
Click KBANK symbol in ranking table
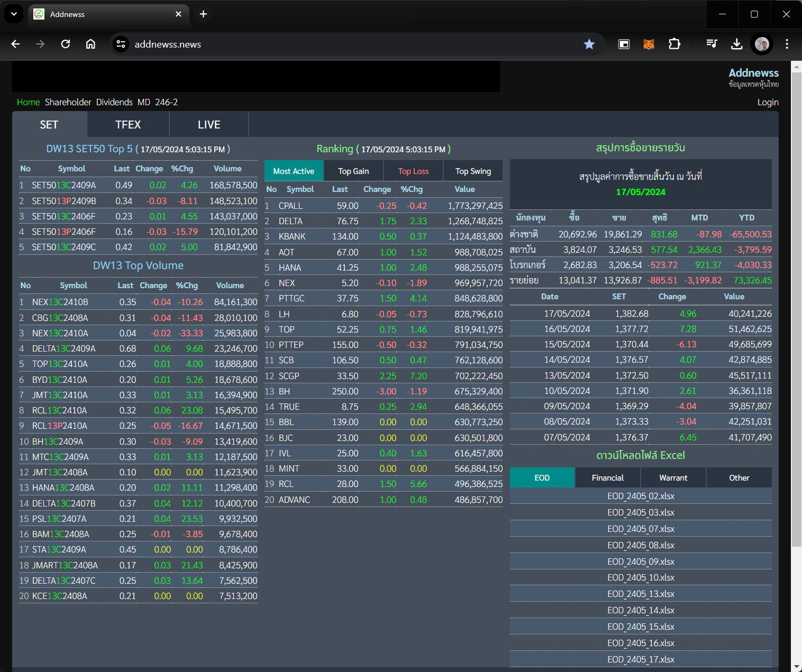292,236
